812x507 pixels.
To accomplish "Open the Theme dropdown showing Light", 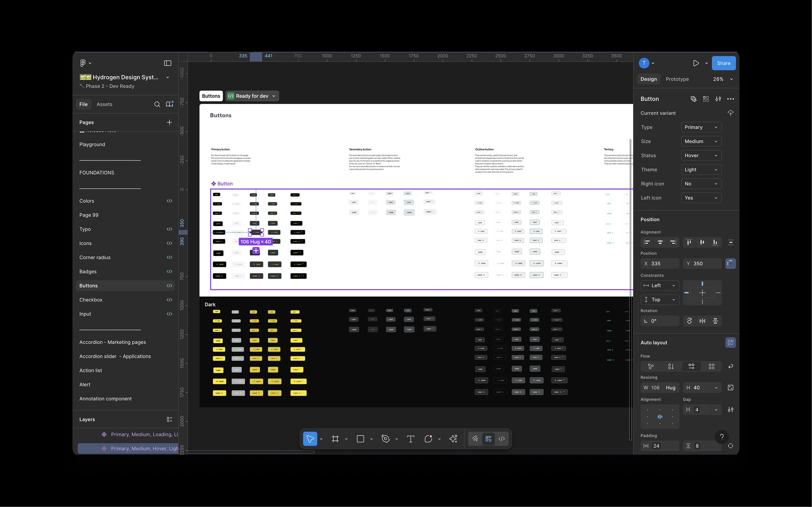I will (701, 170).
